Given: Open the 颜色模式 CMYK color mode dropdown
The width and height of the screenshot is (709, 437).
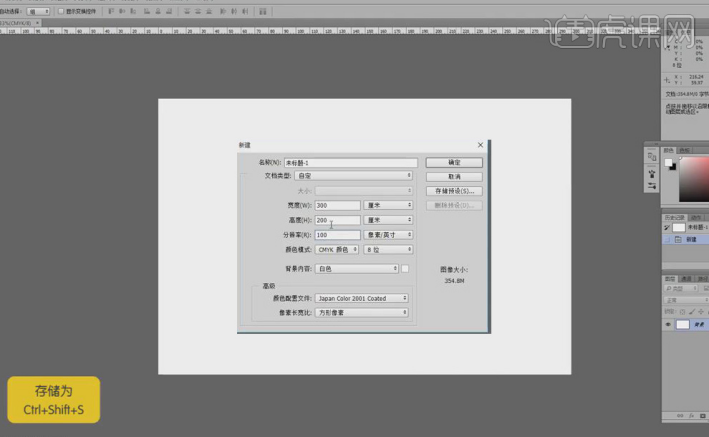Looking at the screenshot, I should (337, 249).
